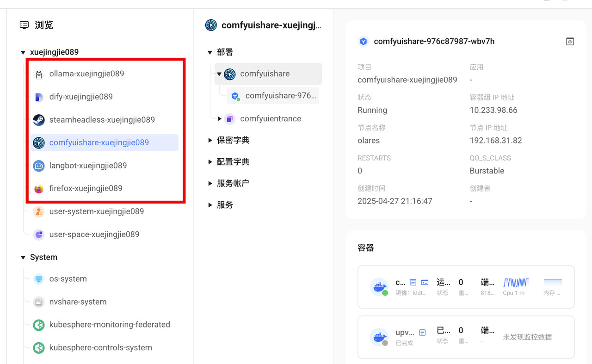
Task: Click the user-system person icon
Action: click(39, 212)
